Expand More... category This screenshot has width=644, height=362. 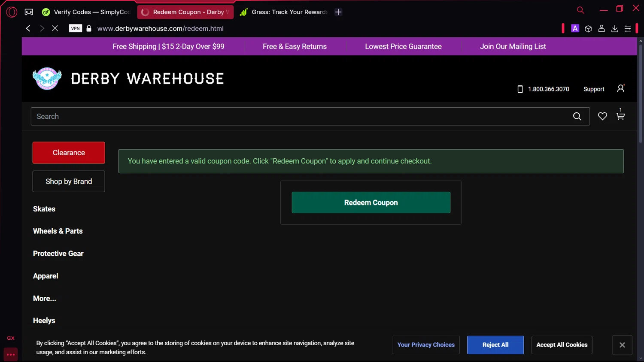pyautogui.click(x=45, y=299)
